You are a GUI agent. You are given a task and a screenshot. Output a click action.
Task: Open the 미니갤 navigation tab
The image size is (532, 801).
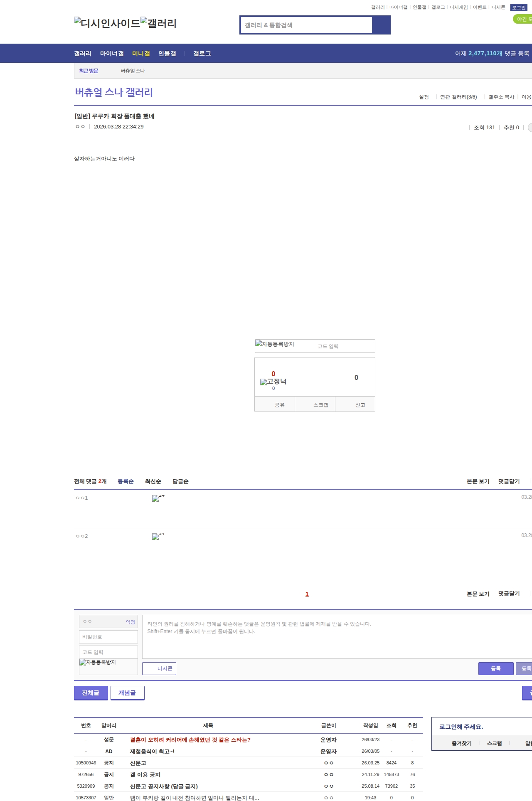pyautogui.click(x=141, y=54)
